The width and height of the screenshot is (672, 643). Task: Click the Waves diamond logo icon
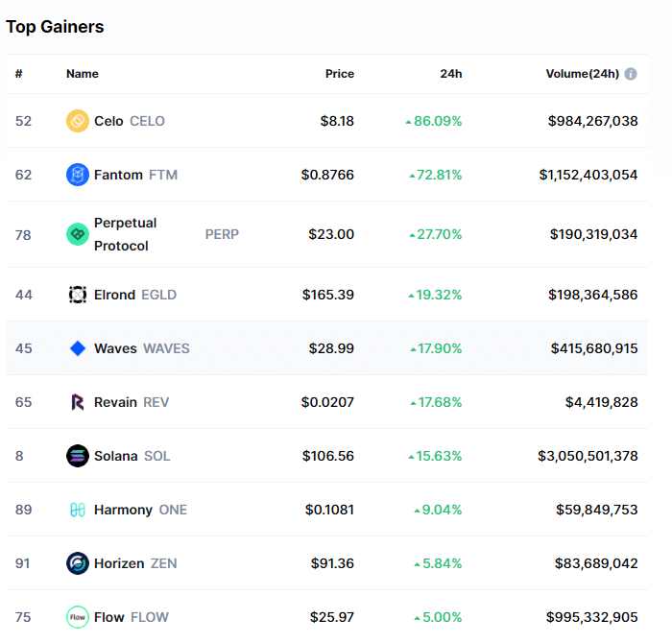tap(78, 348)
